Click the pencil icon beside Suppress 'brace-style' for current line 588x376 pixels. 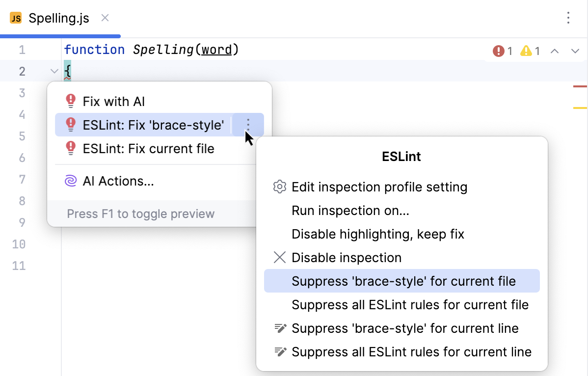coord(280,328)
